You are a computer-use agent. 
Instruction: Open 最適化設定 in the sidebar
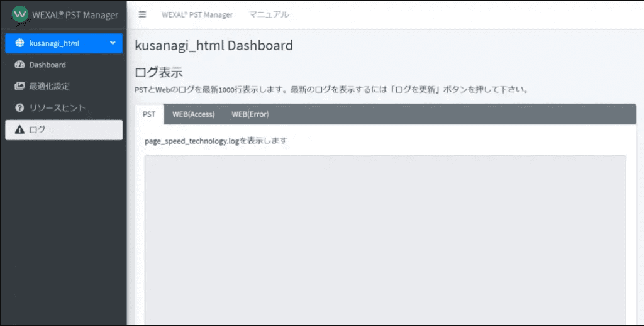click(64, 86)
